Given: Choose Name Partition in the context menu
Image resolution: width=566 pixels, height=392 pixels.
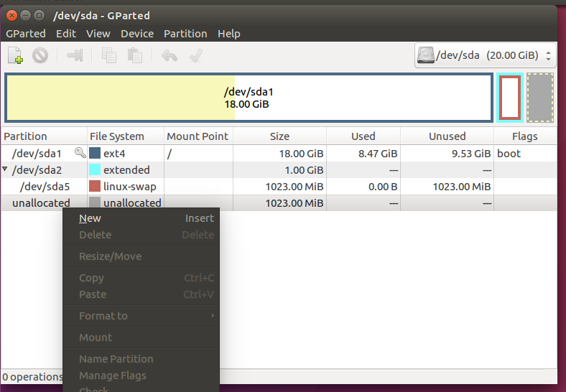Looking at the screenshot, I should click(141, 359).
